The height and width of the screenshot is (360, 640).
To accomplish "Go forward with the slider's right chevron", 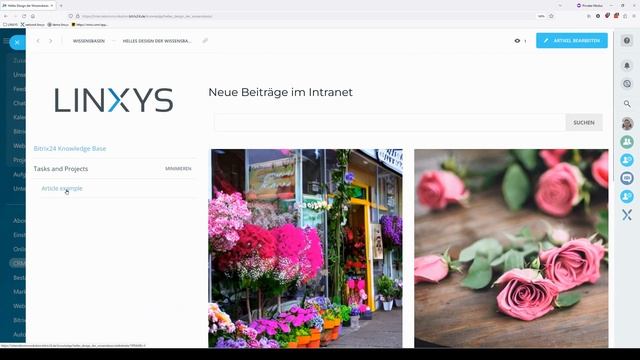I will tap(51, 41).
